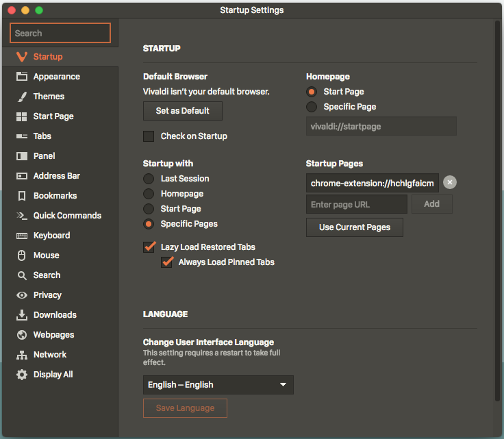The height and width of the screenshot is (439, 504).
Task: Open Quick Commands via its prompt icon
Action: click(x=22, y=216)
